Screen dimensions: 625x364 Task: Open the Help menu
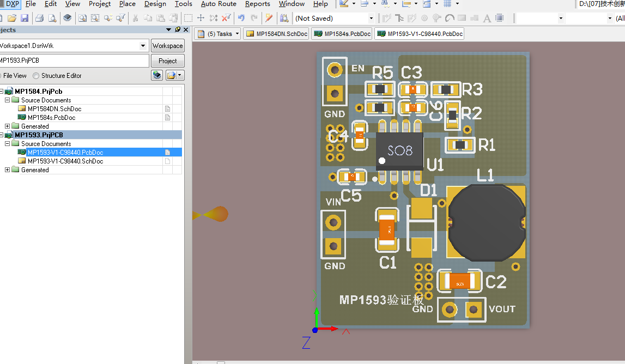click(320, 4)
